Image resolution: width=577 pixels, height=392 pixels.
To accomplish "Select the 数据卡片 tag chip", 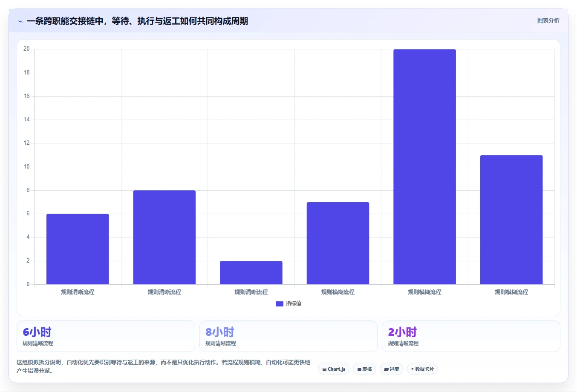I will coord(422,369).
